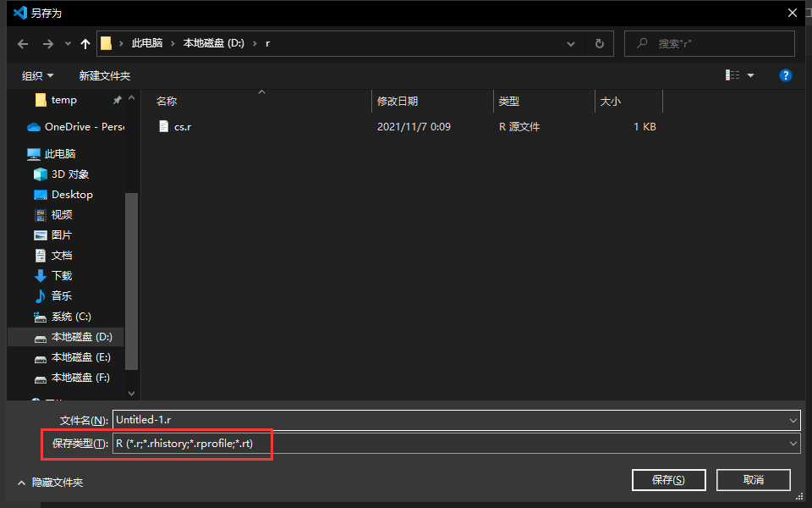The height and width of the screenshot is (508, 812).
Task: Refresh the current folder view
Action: (x=600, y=43)
